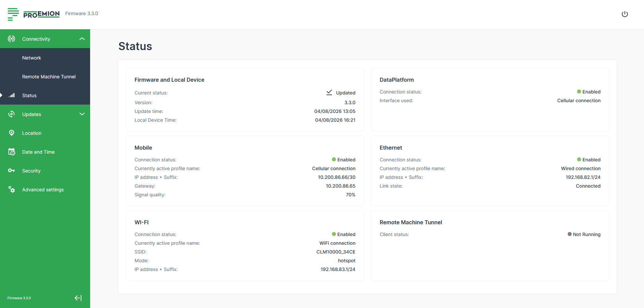Image resolution: width=644 pixels, height=308 pixels.
Task: Click the Advanced settings gears icon
Action: (11, 189)
